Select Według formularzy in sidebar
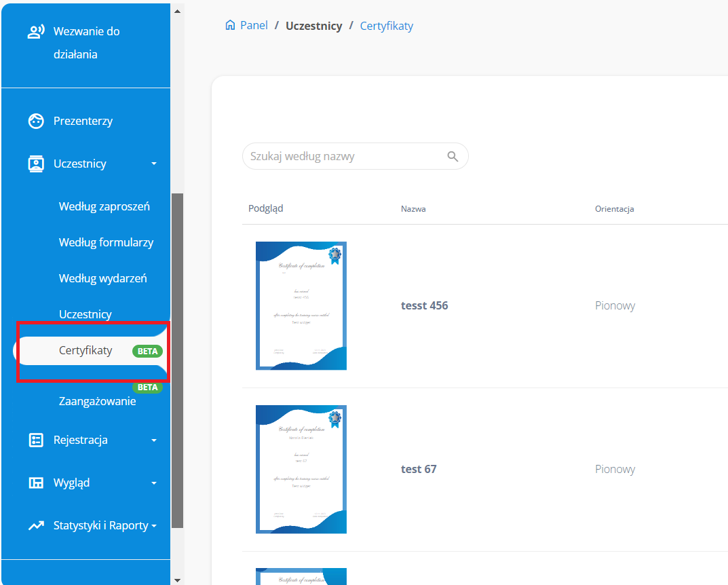 tap(106, 242)
